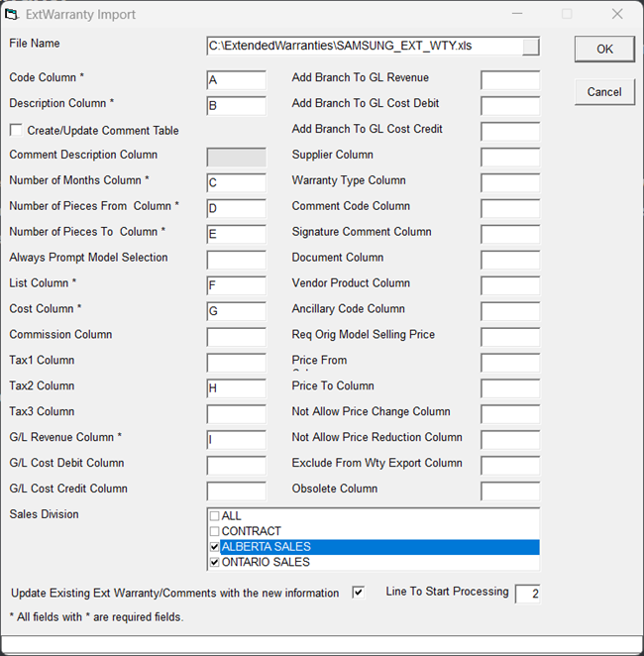Enable Create/Update Comment Table checkbox
This screenshot has width=644, height=656.
click(16, 130)
